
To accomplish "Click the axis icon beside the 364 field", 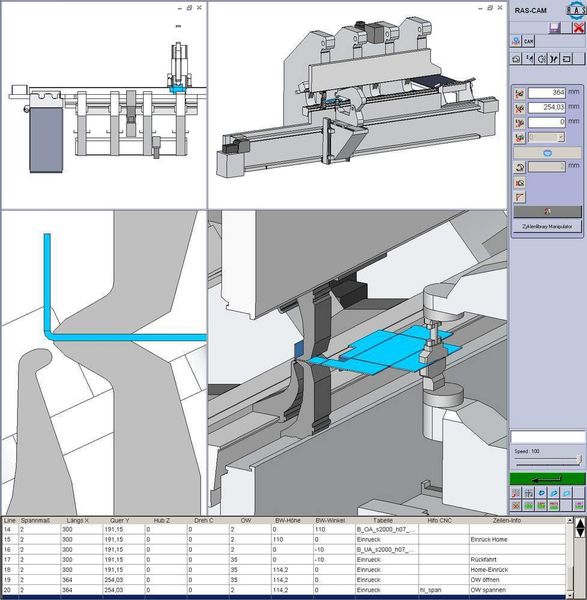I will coord(519,93).
